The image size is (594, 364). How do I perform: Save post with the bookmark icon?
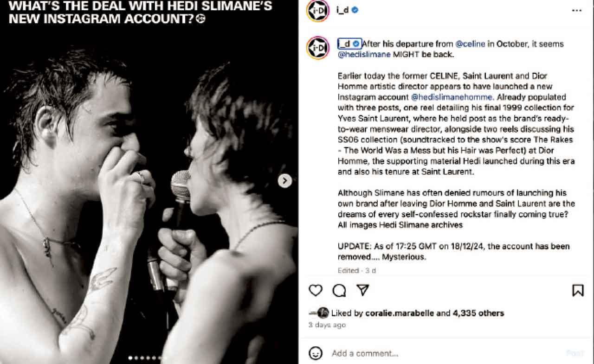(578, 290)
